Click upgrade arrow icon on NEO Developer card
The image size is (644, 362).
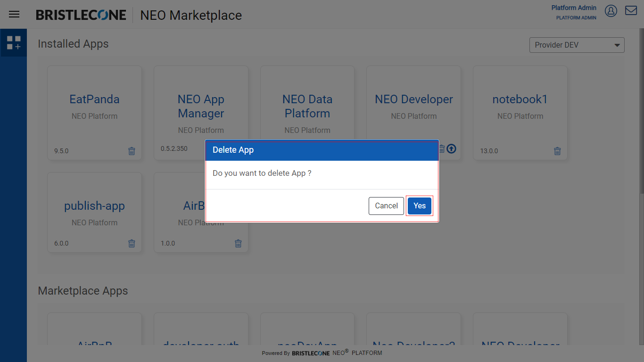click(451, 149)
